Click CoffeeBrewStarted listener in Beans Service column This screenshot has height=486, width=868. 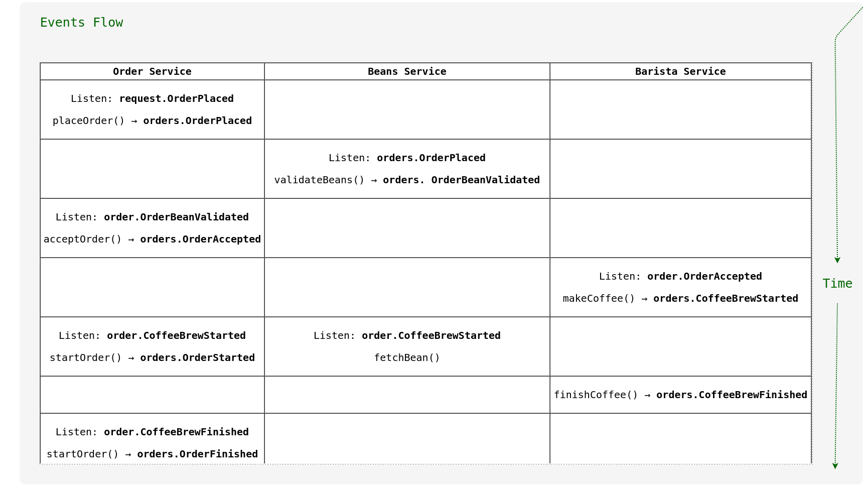click(407, 335)
